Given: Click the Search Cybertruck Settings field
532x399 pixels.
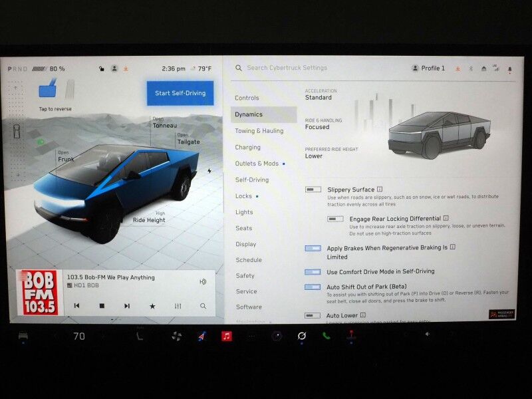Looking at the screenshot, I should pyautogui.click(x=287, y=68).
